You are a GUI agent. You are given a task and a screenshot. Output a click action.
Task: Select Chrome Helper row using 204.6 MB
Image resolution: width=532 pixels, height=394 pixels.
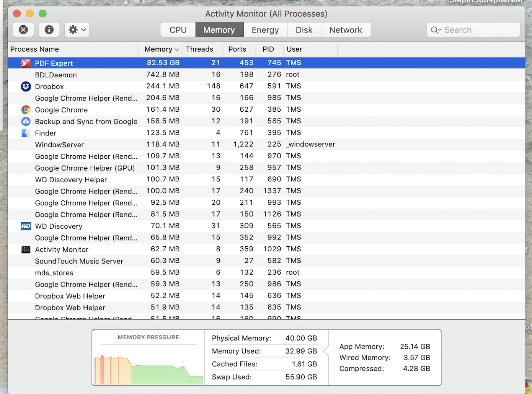tap(266, 98)
